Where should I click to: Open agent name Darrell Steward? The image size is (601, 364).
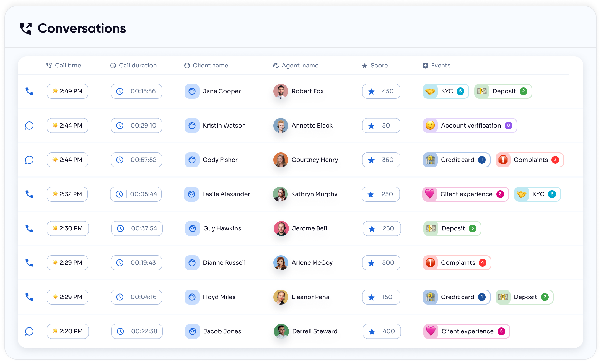tap(315, 331)
